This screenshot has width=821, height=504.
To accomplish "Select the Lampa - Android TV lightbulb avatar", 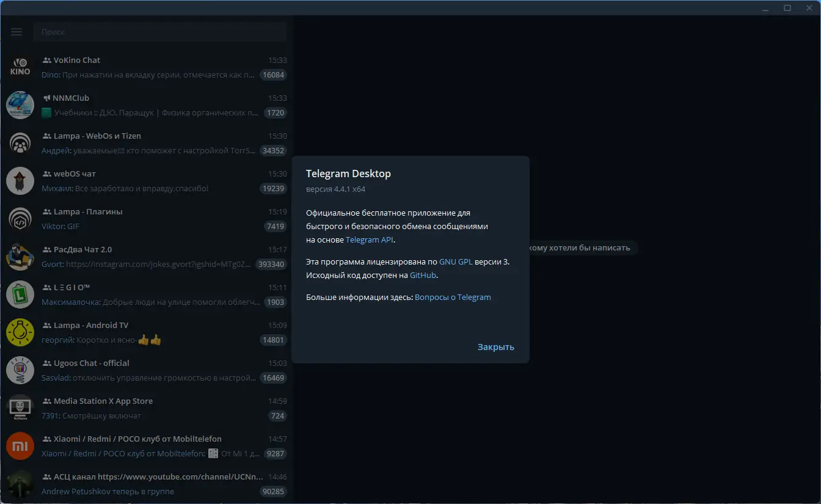I will pos(20,332).
